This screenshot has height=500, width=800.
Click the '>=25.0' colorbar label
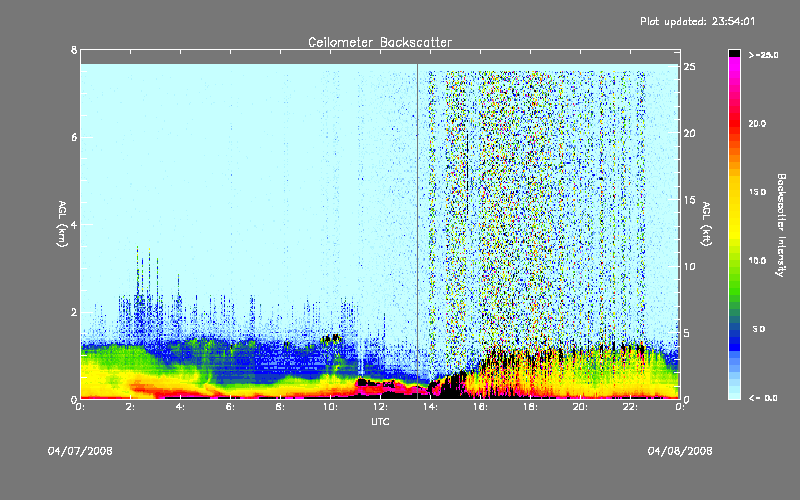pyautogui.click(x=764, y=55)
